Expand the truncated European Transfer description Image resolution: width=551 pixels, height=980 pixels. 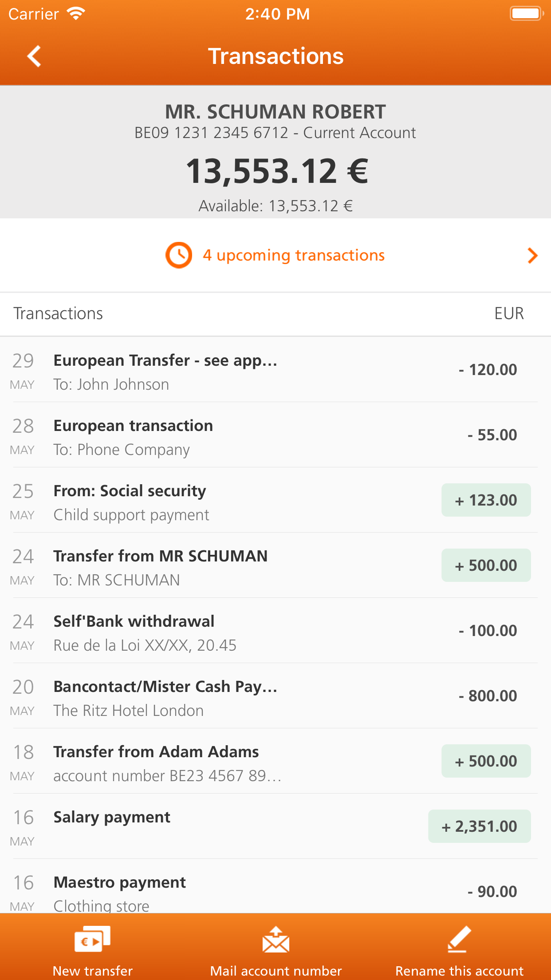coord(165,360)
